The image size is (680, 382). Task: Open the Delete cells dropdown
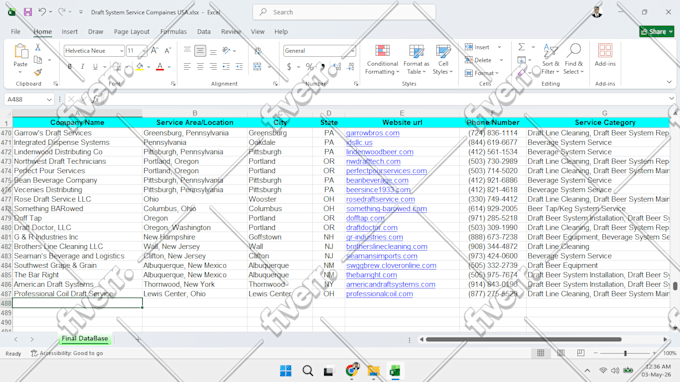pyautogui.click(x=501, y=60)
